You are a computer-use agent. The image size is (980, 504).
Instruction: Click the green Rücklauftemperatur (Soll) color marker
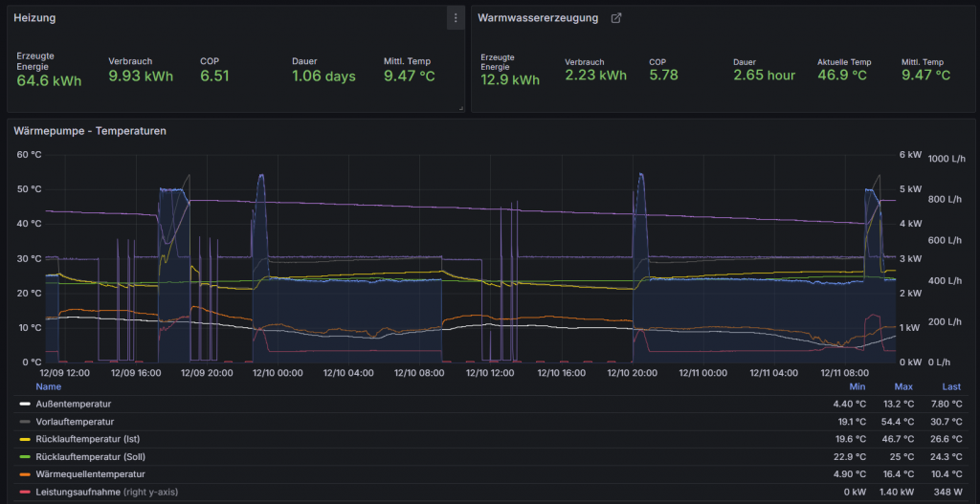pos(25,456)
